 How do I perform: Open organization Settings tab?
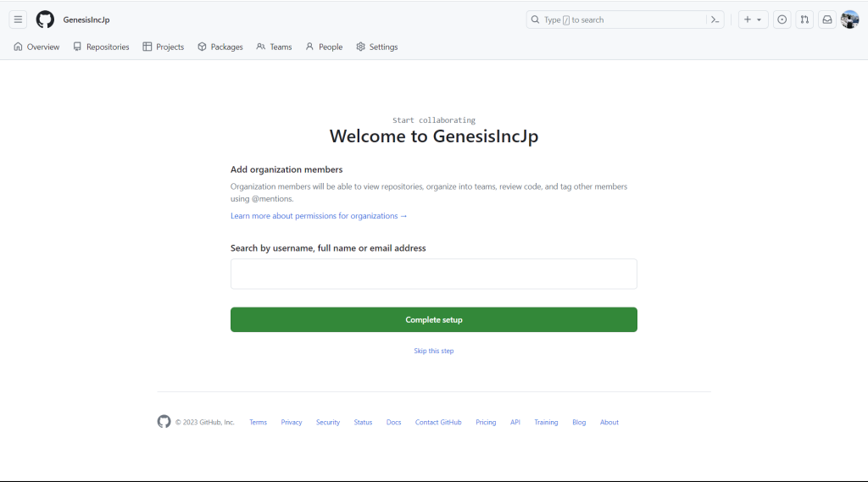pos(377,47)
